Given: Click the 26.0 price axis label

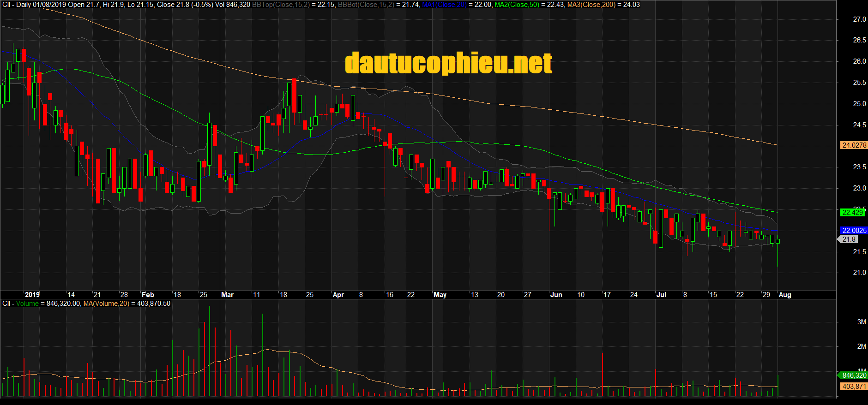Looking at the screenshot, I should pos(859,61).
